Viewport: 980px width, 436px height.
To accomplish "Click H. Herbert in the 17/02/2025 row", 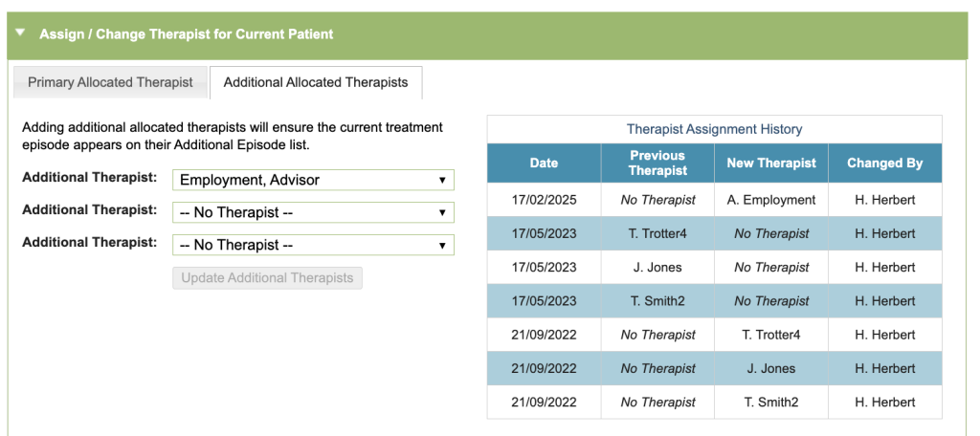I will pos(885,200).
